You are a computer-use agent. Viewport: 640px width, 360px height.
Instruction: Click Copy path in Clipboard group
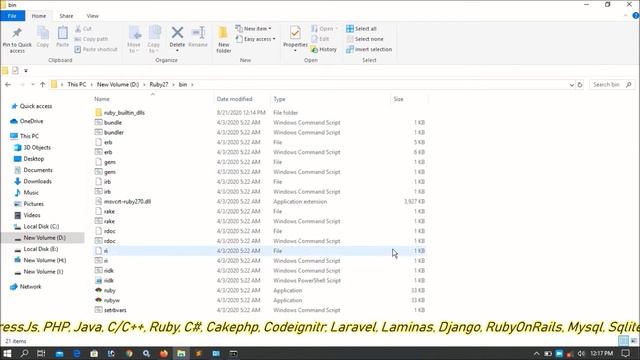click(91, 39)
